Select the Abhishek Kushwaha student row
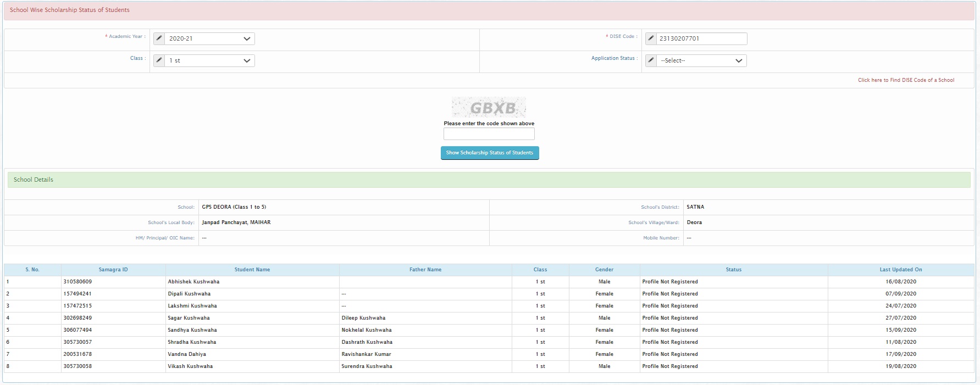Image resolution: width=980 pixels, height=385 pixels. pos(193,282)
